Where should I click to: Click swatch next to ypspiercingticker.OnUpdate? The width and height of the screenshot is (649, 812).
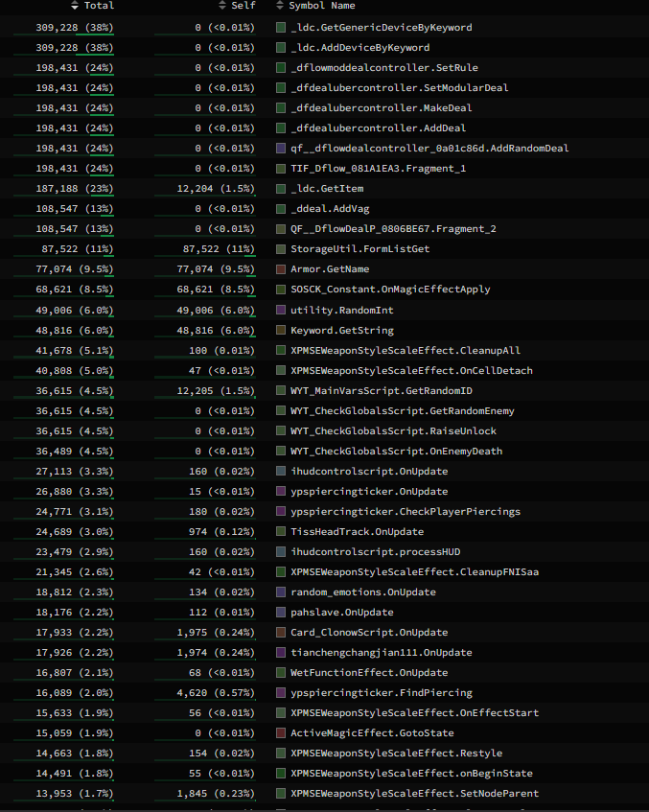pos(281,492)
